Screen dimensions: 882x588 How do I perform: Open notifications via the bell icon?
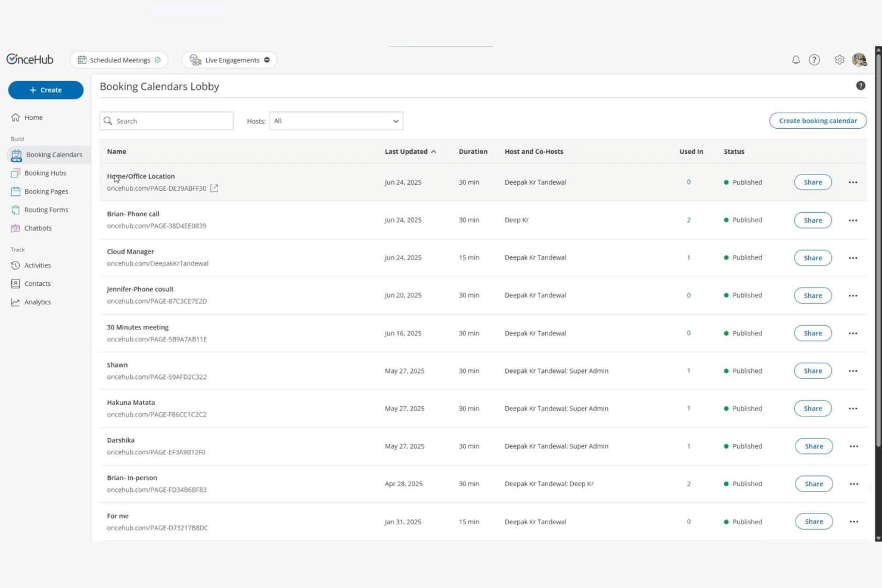coord(796,60)
